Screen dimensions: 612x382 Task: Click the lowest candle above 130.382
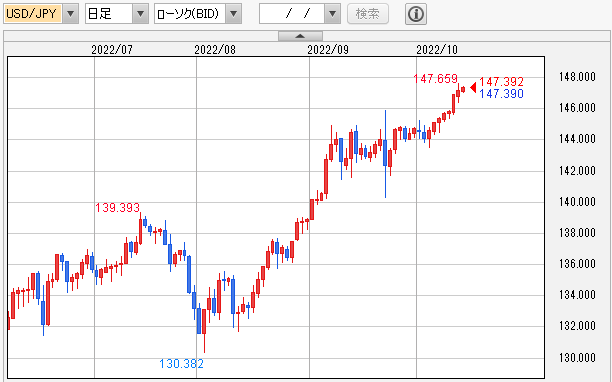pos(204,331)
